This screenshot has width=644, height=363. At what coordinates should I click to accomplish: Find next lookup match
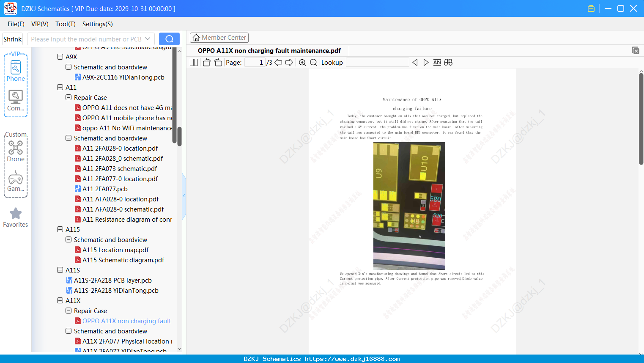426,63
